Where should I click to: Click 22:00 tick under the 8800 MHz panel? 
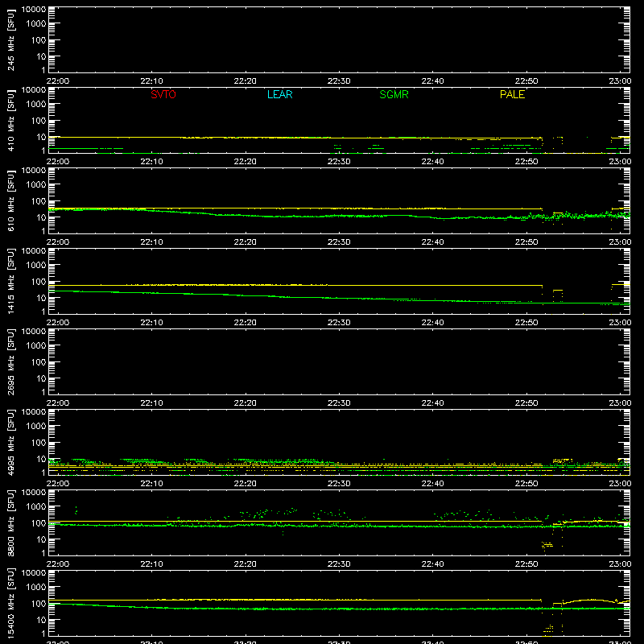click(x=57, y=564)
